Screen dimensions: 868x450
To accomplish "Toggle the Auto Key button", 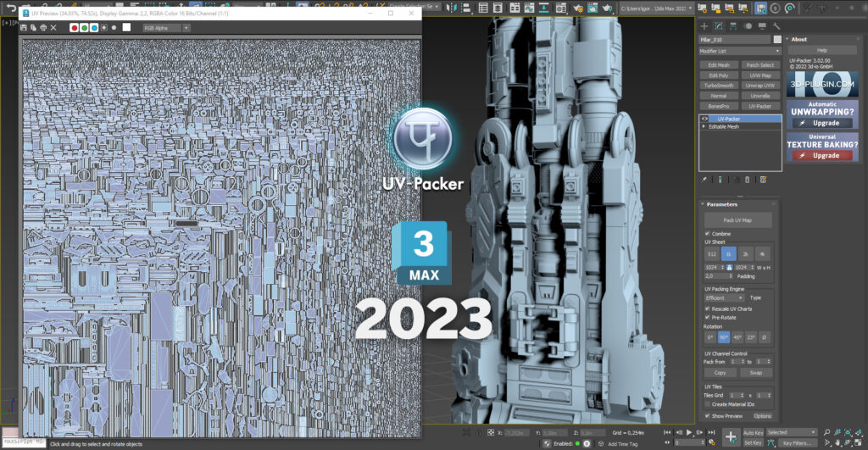I will pyautogui.click(x=753, y=432).
